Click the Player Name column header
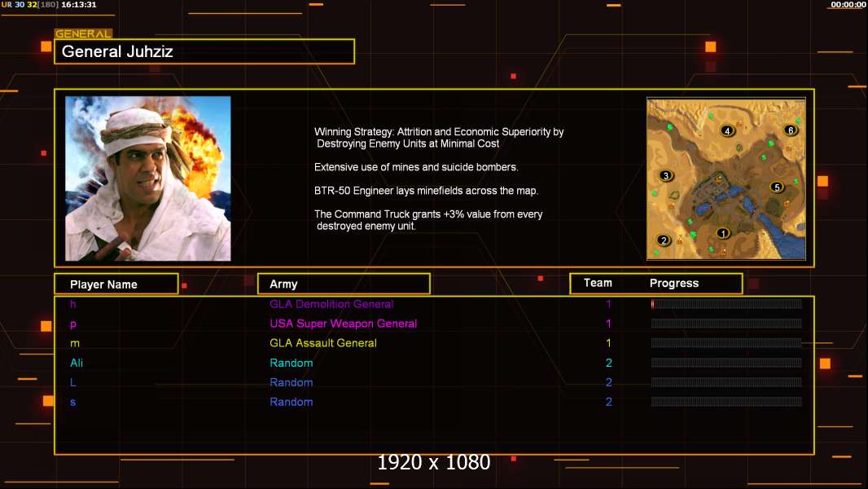Image resolution: width=868 pixels, height=489 pixels. point(116,284)
